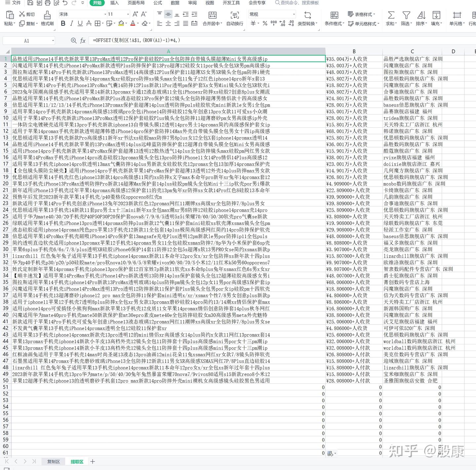Align cell content to top
This screenshot has height=470, width=476.
[x=160, y=14]
